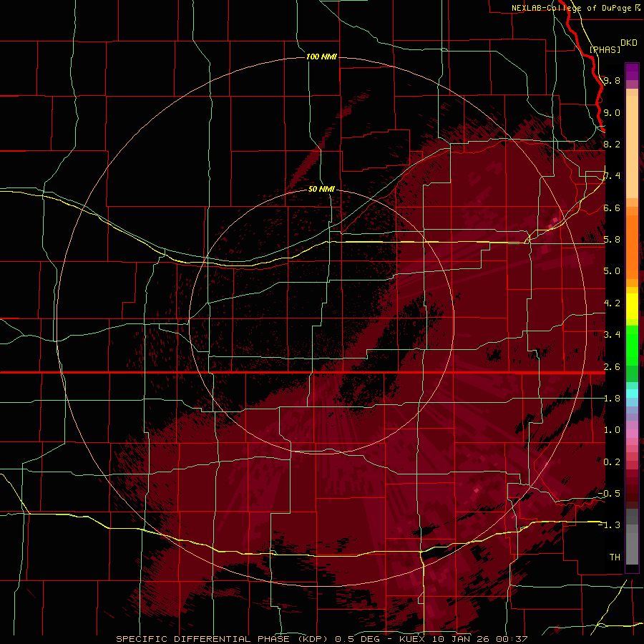
Task: Select the yellow segment of the color bar
Action: coord(632,306)
